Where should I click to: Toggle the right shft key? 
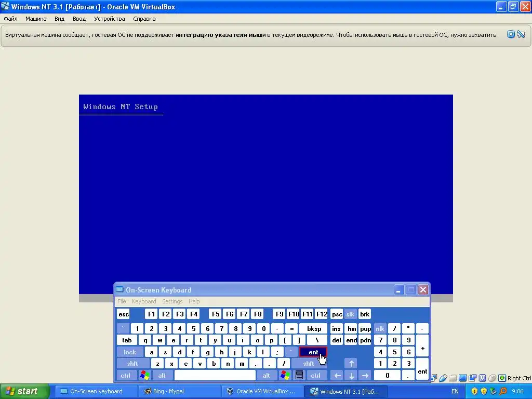pos(309,363)
